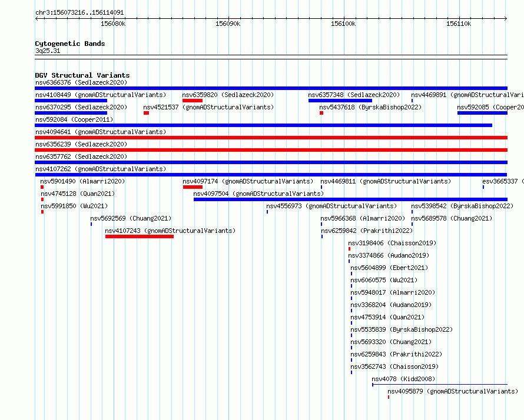Open nsv3198406 (Chaisson2019) label

point(392,243)
